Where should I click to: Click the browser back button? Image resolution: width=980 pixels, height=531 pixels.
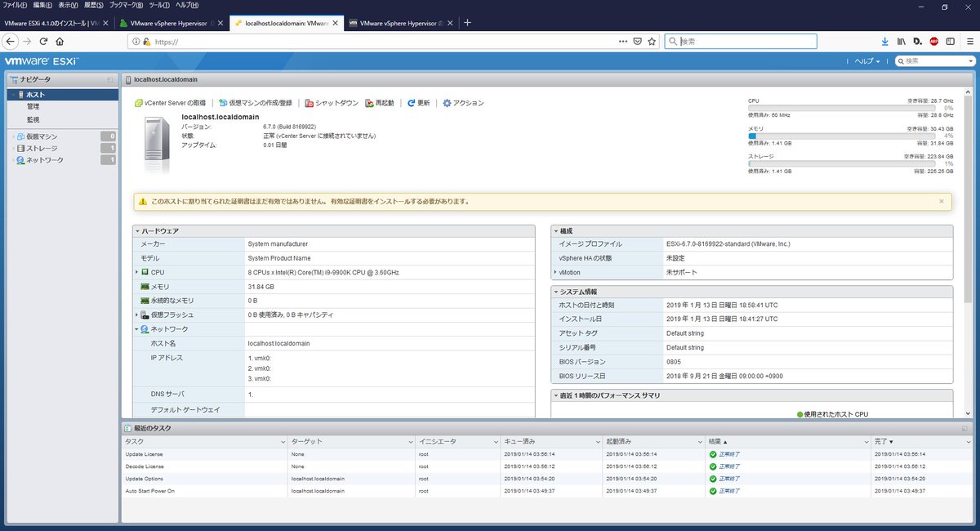(11, 41)
